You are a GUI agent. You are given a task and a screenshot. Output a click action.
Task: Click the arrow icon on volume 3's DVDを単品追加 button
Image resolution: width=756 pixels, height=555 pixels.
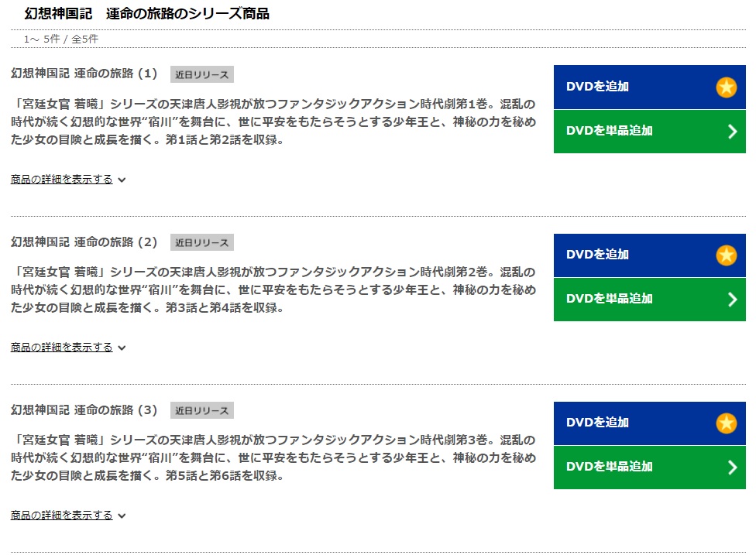coord(733,468)
